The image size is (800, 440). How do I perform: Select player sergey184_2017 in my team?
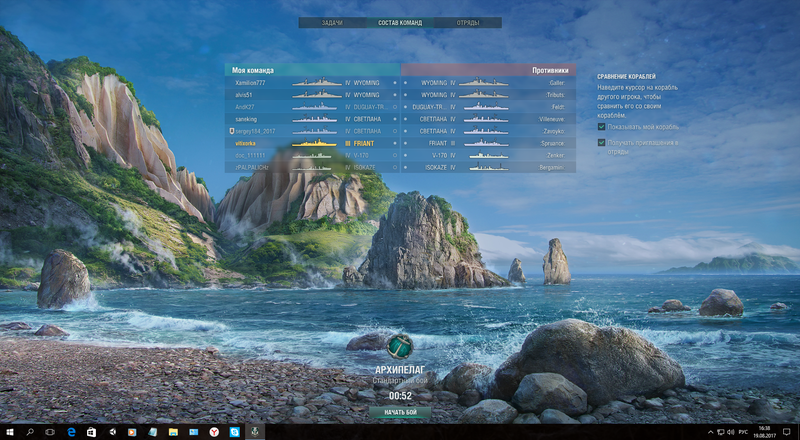(x=255, y=131)
